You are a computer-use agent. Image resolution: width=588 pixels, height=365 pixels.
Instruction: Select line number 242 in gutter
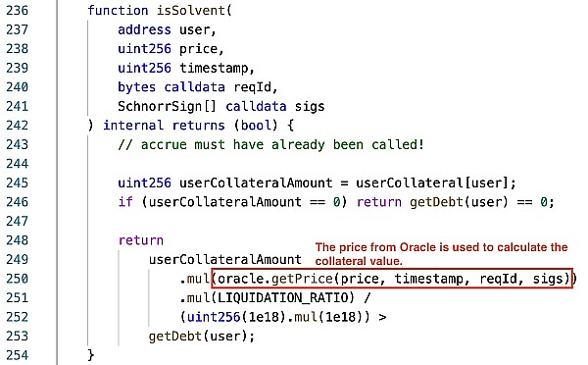pos(18,125)
